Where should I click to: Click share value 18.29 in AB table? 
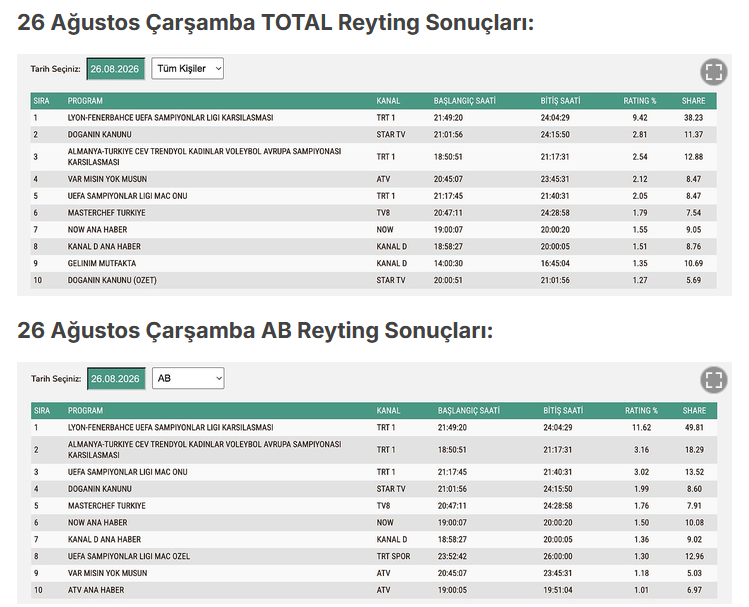point(694,449)
